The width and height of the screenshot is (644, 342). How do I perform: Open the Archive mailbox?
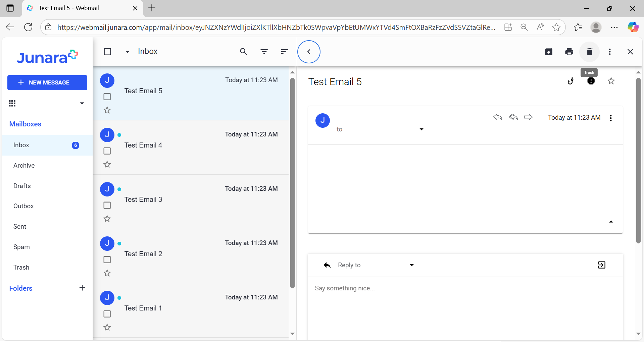pos(47,166)
